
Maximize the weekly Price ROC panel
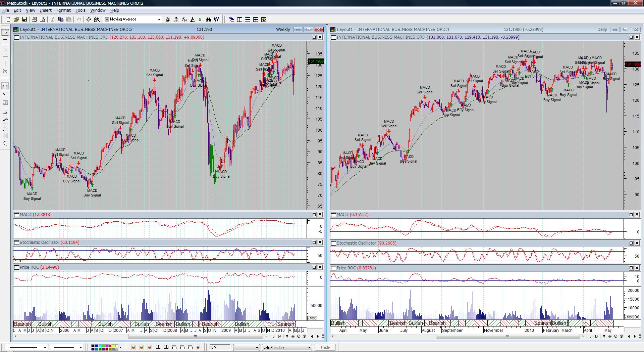(x=314, y=267)
